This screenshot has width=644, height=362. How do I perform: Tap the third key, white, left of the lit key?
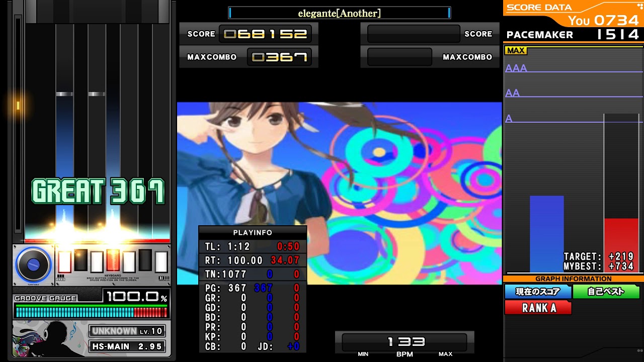click(x=97, y=262)
